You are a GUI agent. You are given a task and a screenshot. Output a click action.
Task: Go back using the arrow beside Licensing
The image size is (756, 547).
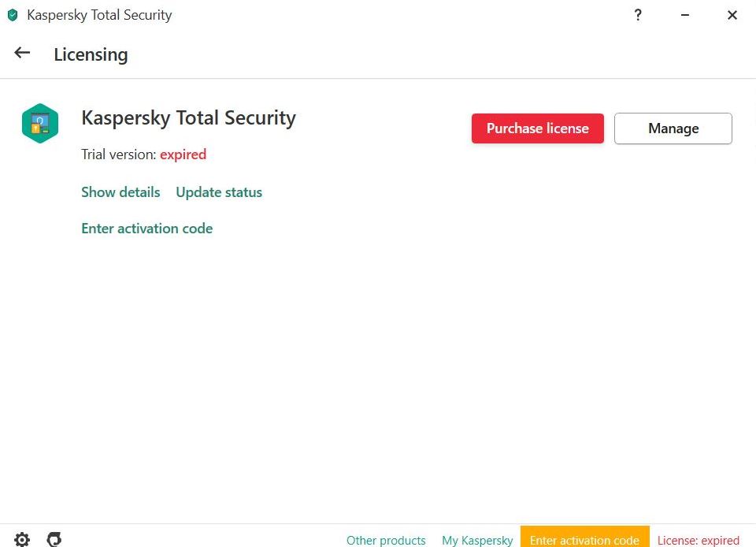[x=22, y=53]
